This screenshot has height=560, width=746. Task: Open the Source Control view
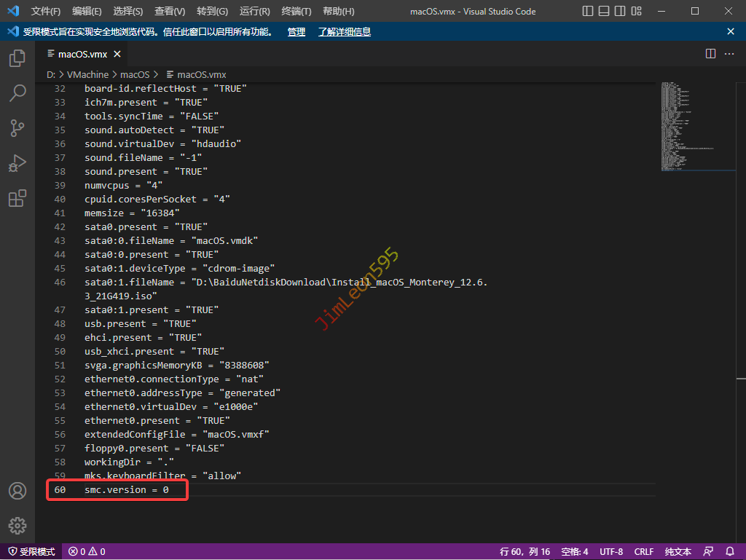pyautogui.click(x=17, y=128)
